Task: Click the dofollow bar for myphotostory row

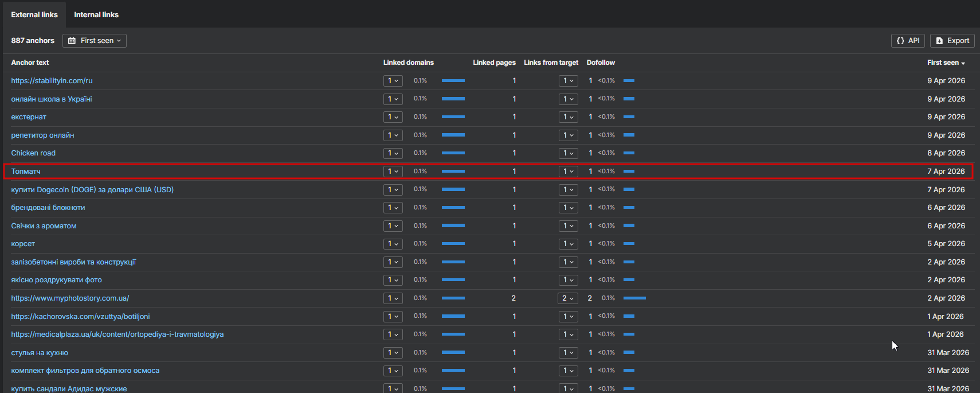Action: [x=634, y=298]
